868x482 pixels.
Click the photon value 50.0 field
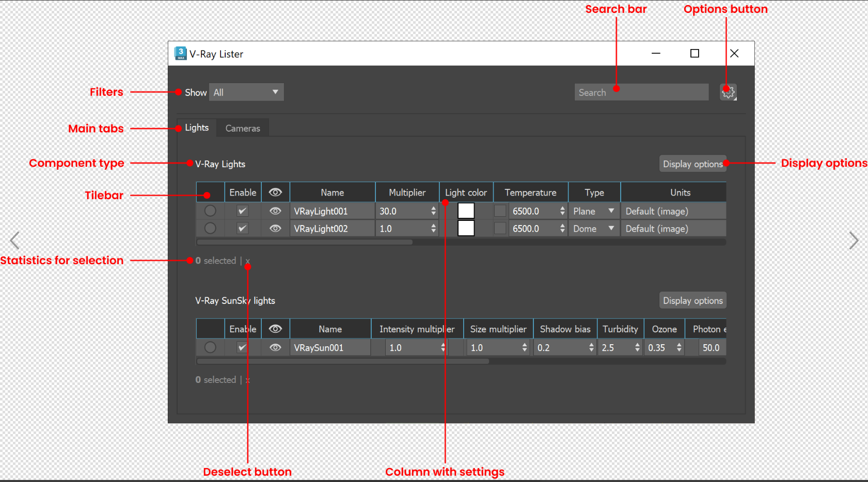[712, 348]
